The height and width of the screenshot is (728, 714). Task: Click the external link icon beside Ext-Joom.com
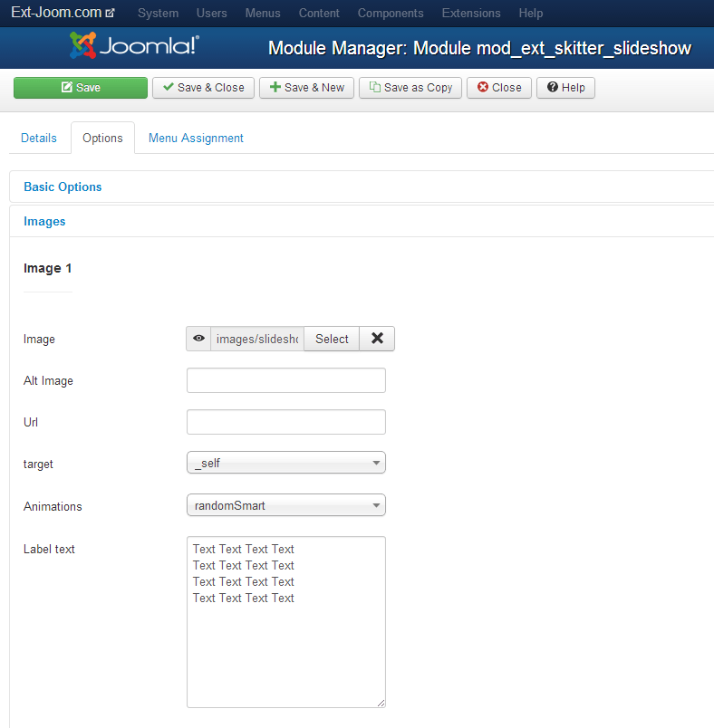[x=111, y=13]
